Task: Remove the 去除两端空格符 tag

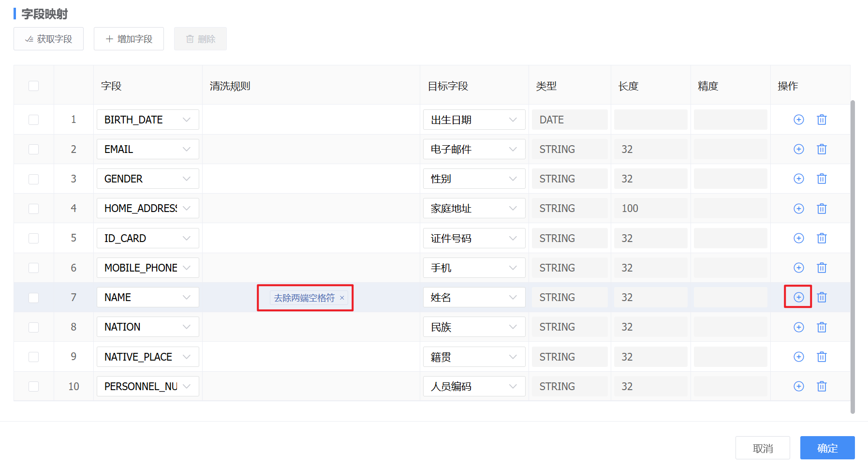Action: pyautogui.click(x=342, y=298)
